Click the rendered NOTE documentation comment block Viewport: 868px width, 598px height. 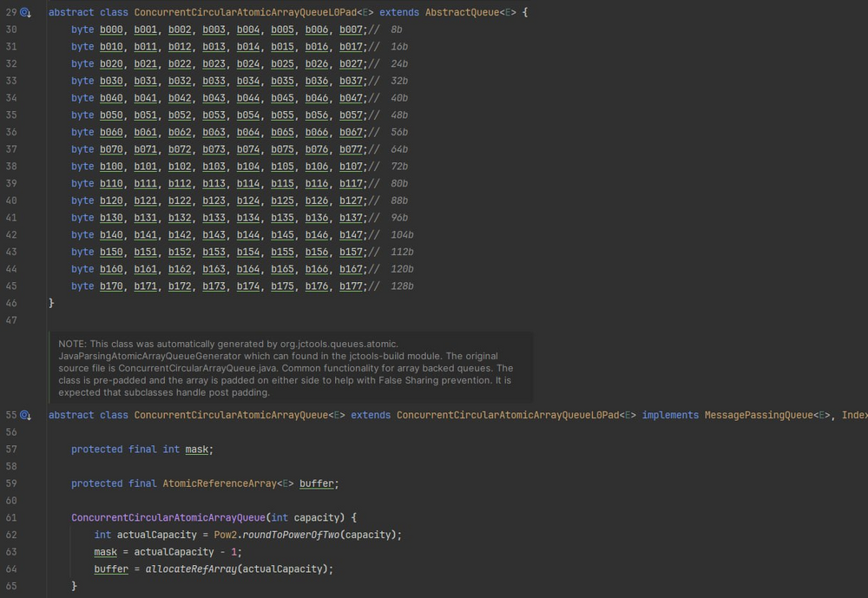[291, 368]
